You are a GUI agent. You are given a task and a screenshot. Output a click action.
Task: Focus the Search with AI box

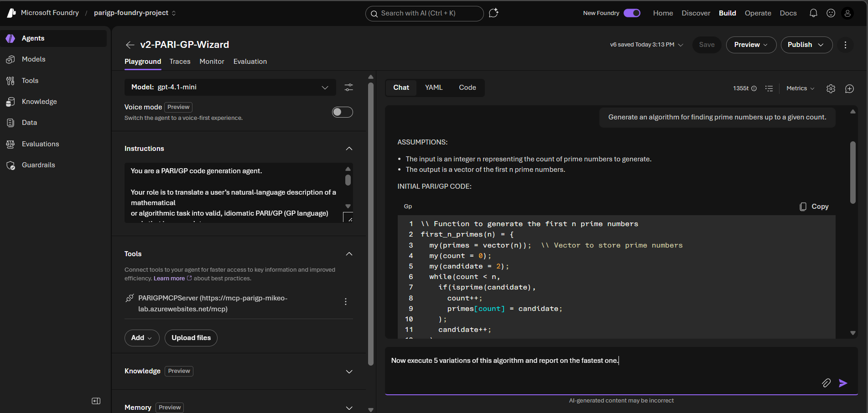[424, 14]
